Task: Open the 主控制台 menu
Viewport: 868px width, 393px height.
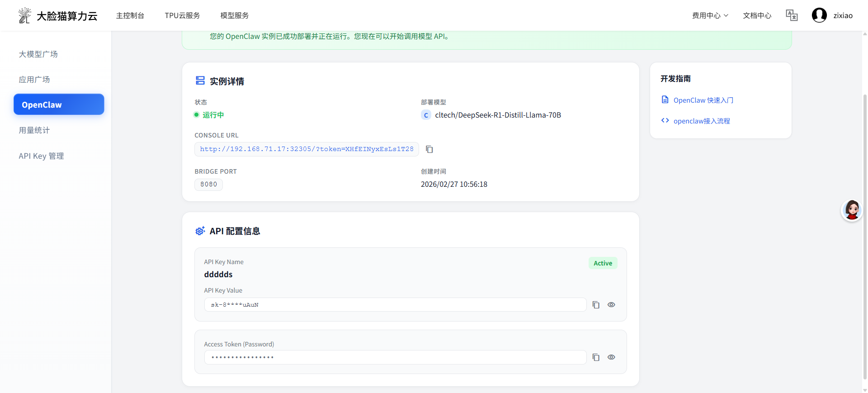Action: pyautogui.click(x=130, y=15)
